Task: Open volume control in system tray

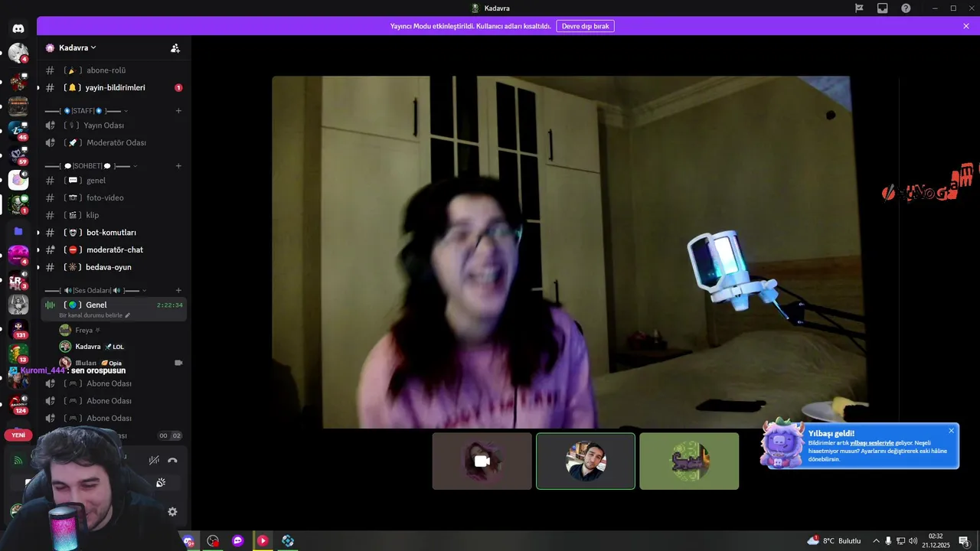Action: [x=913, y=541]
